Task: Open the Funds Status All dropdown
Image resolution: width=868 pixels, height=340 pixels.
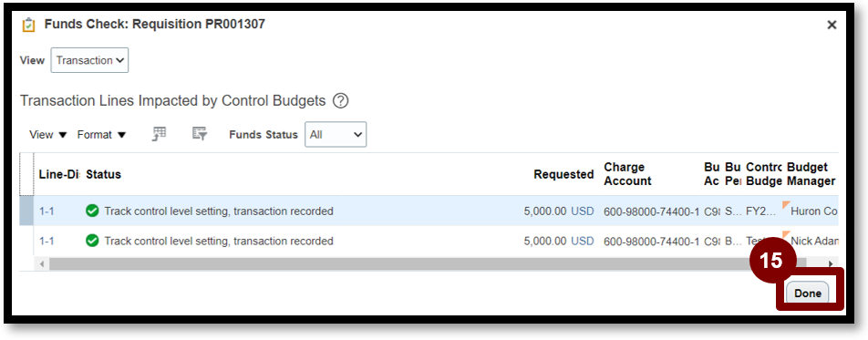Action: pyautogui.click(x=336, y=135)
